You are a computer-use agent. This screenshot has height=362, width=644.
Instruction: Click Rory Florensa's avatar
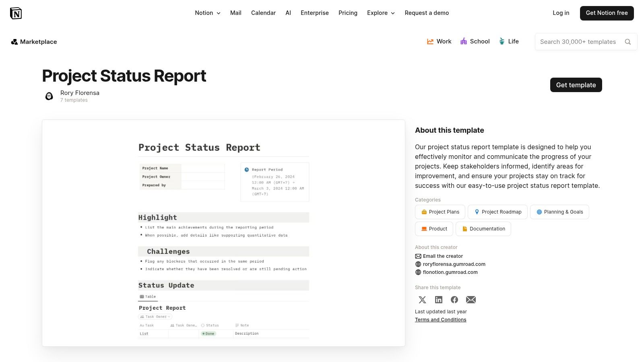pos(49,96)
